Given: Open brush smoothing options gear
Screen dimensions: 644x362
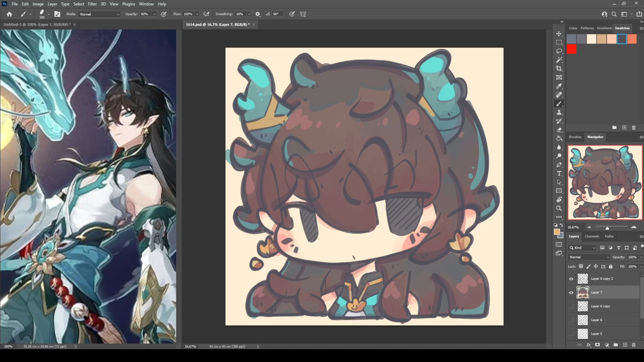Looking at the screenshot, I should pos(258,14).
